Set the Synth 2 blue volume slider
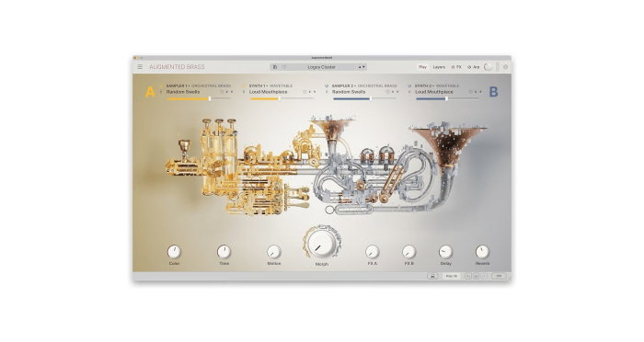This screenshot has width=644, height=342. [448, 99]
